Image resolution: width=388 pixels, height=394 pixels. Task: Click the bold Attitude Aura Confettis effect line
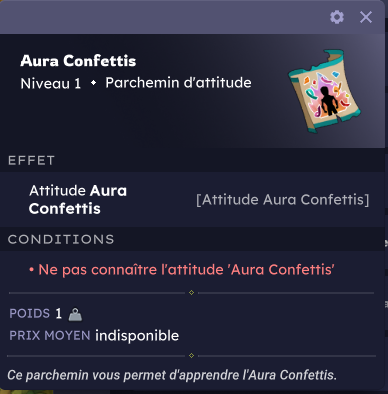point(78,200)
